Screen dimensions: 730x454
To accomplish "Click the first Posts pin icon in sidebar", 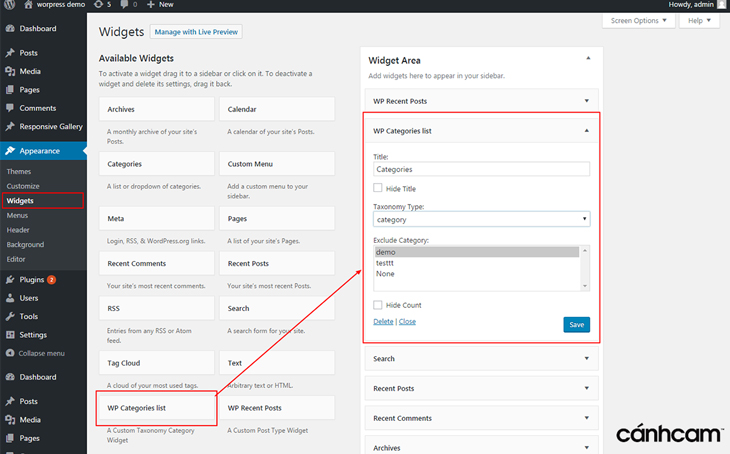I will coord(10,53).
